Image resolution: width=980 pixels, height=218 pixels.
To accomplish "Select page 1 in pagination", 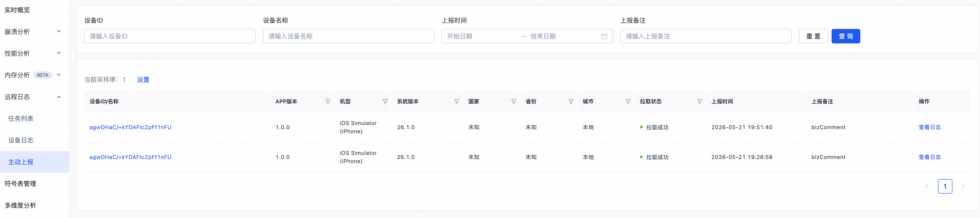I will (x=945, y=186).
